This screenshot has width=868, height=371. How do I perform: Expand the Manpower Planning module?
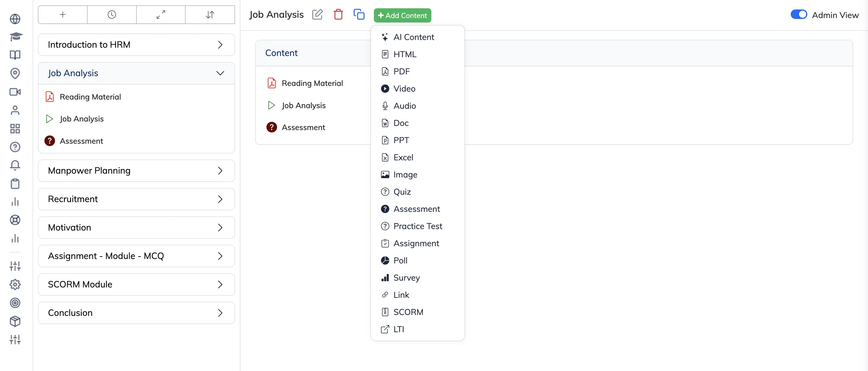[136, 171]
